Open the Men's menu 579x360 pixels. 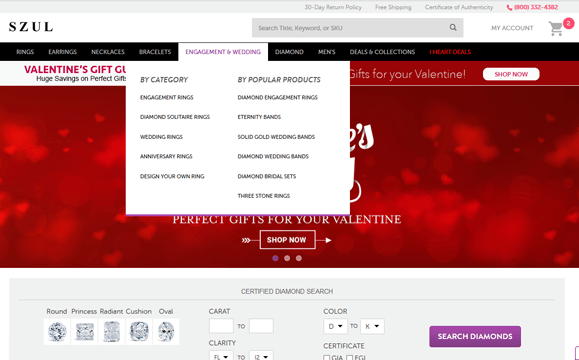tap(326, 52)
